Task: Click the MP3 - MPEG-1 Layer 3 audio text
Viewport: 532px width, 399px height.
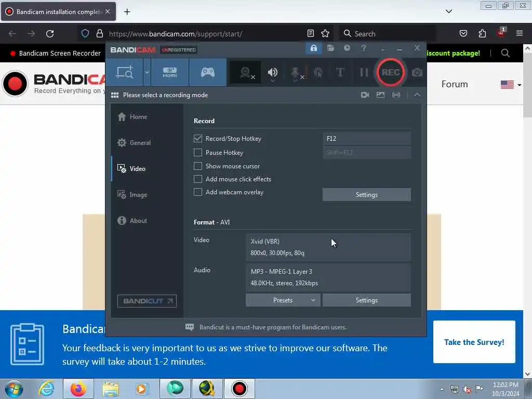Action: coord(281,271)
